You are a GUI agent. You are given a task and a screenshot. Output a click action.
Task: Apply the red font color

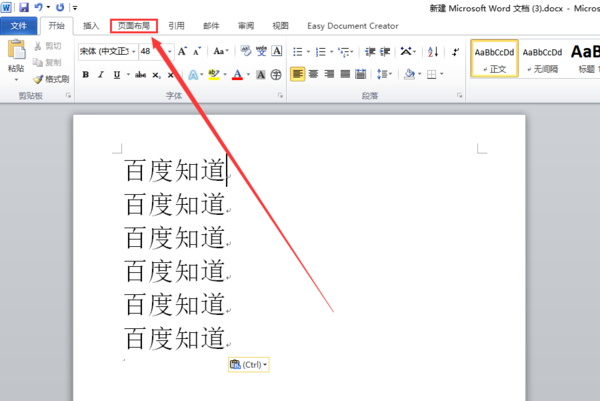pyautogui.click(x=238, y=75)
